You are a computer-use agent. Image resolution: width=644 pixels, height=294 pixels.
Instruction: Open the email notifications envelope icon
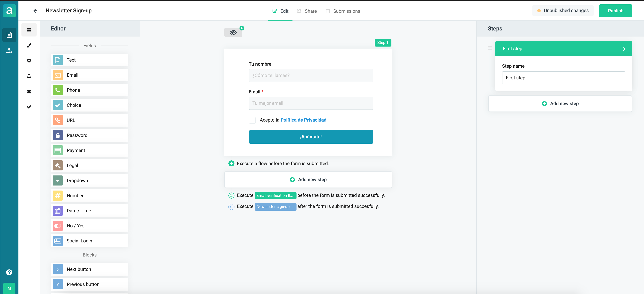pos(29,92)
